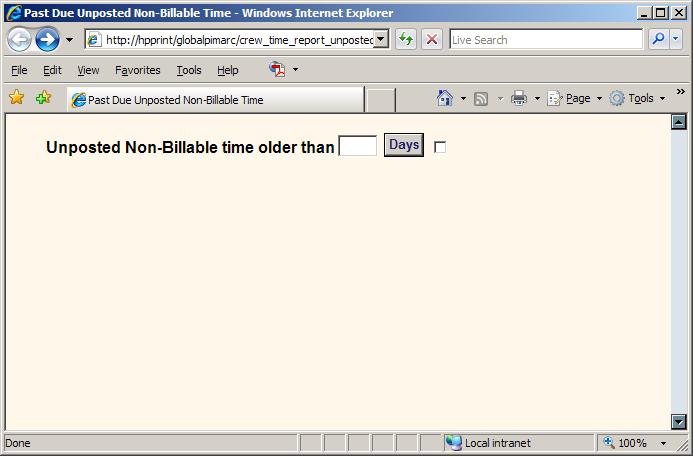Open the zoom level 100% dropdown arrow
The image size is (693, 456).
tap(664, 443)
